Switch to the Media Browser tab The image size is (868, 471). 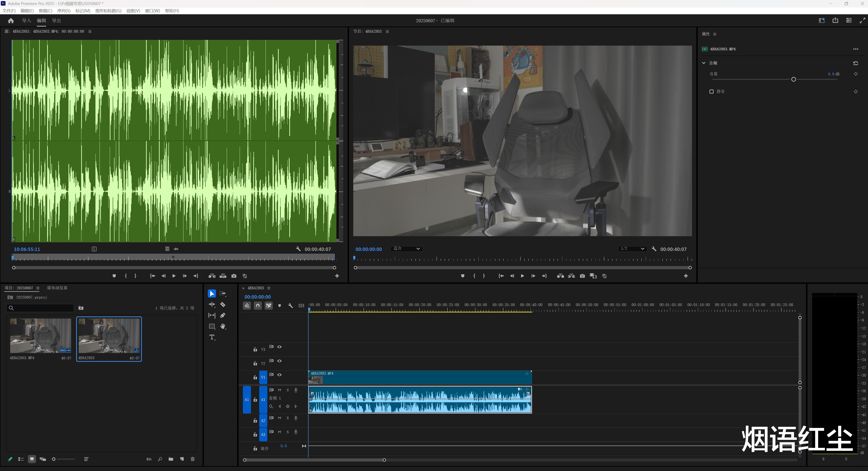pos(57,288)
